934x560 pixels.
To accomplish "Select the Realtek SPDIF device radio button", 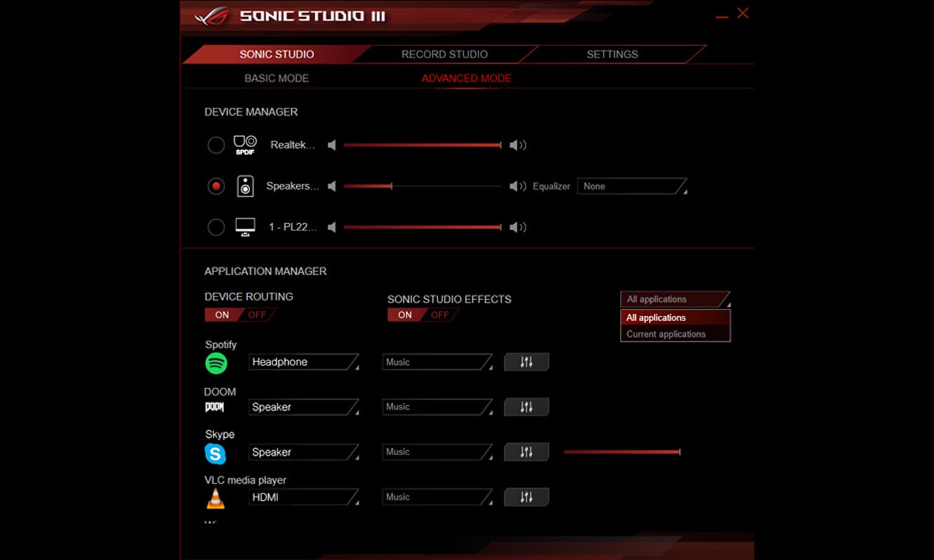I will pyautogui.click(x=216, y=145).
